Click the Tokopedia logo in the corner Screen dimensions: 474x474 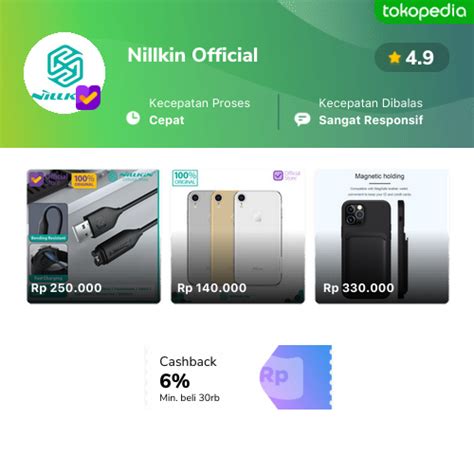click(424, 11)
